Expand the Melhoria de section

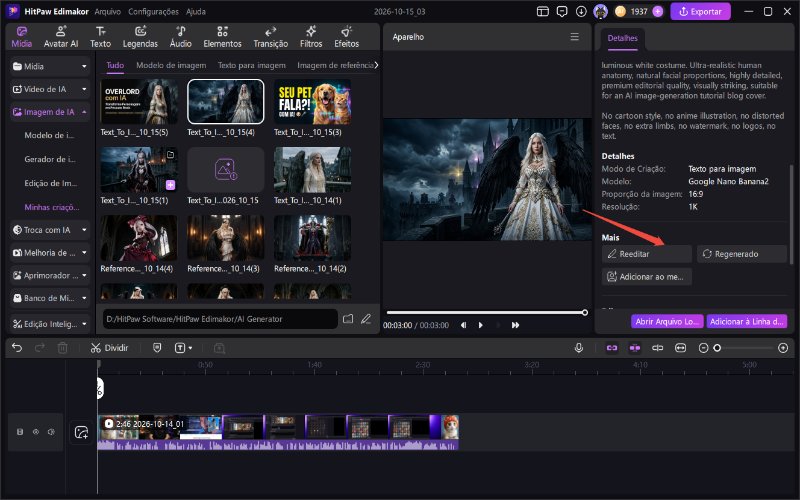click(50, 253)
